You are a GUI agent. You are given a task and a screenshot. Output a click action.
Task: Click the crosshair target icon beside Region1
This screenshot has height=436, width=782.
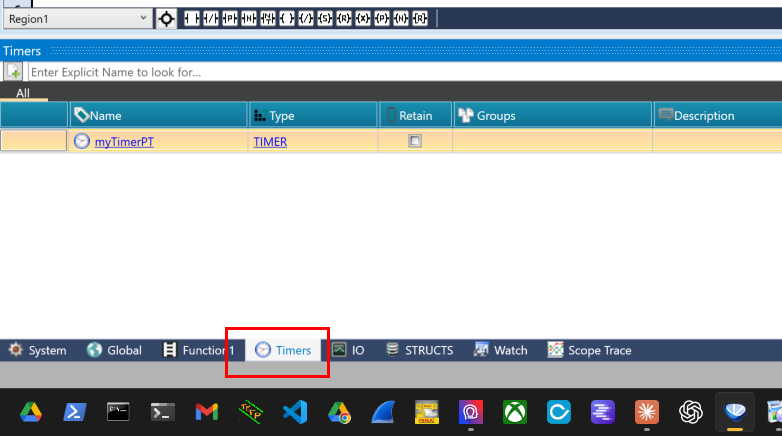coord(166,19)
